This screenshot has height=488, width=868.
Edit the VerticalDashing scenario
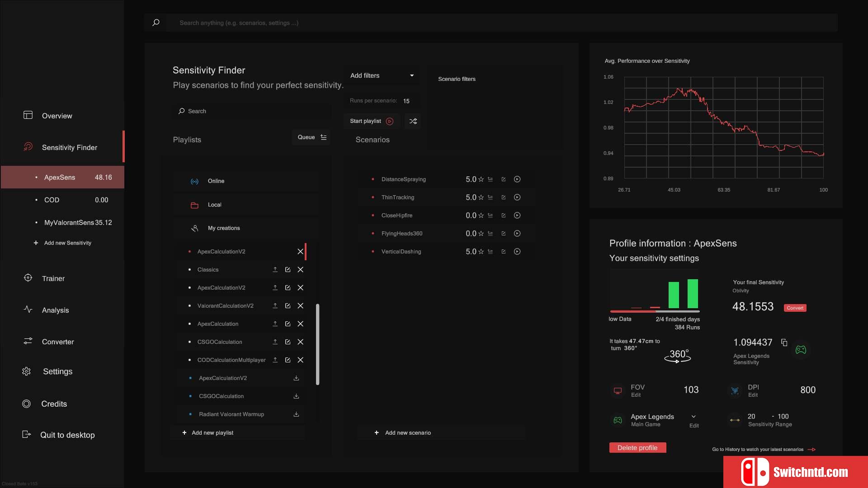click(x=503, y=252)
